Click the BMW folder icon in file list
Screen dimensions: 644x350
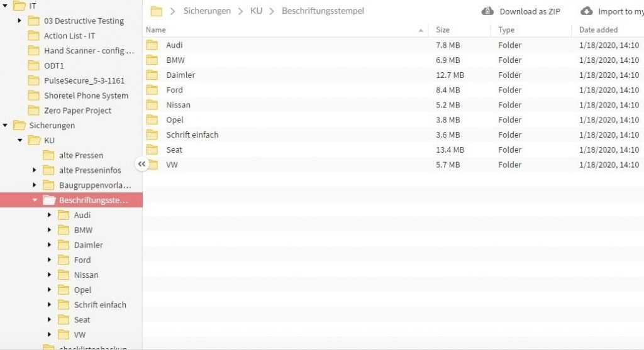point(152,60)
